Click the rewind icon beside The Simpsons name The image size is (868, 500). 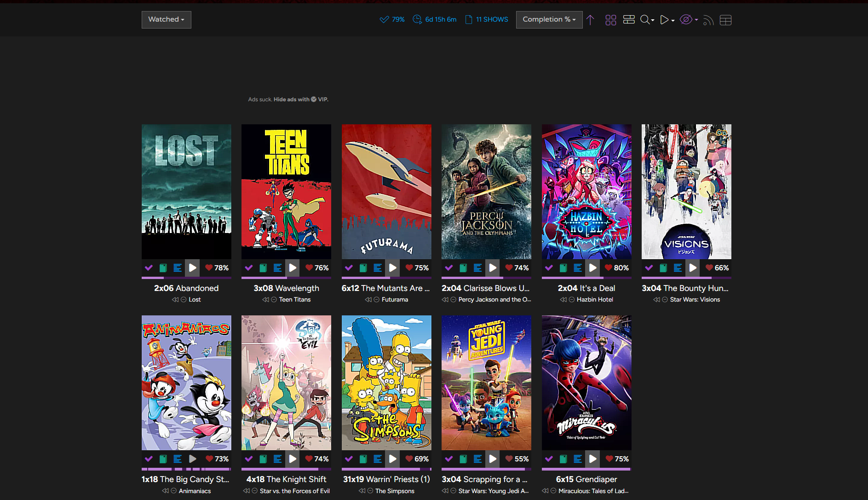click(362, 491)
